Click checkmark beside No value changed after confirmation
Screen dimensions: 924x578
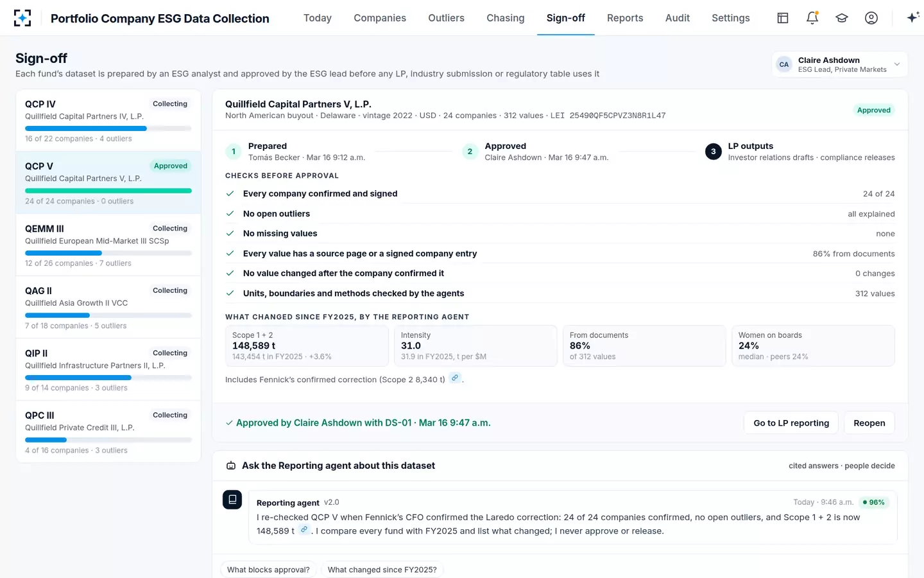pos(230,274)
